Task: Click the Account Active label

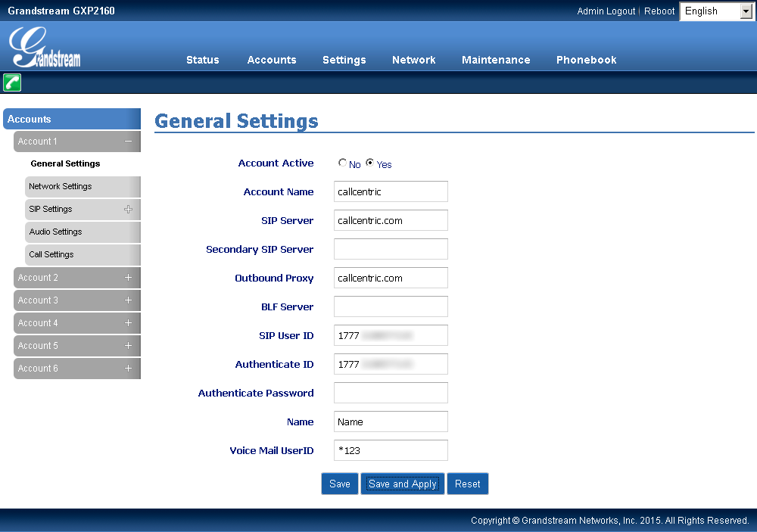Action: (276, 163)
